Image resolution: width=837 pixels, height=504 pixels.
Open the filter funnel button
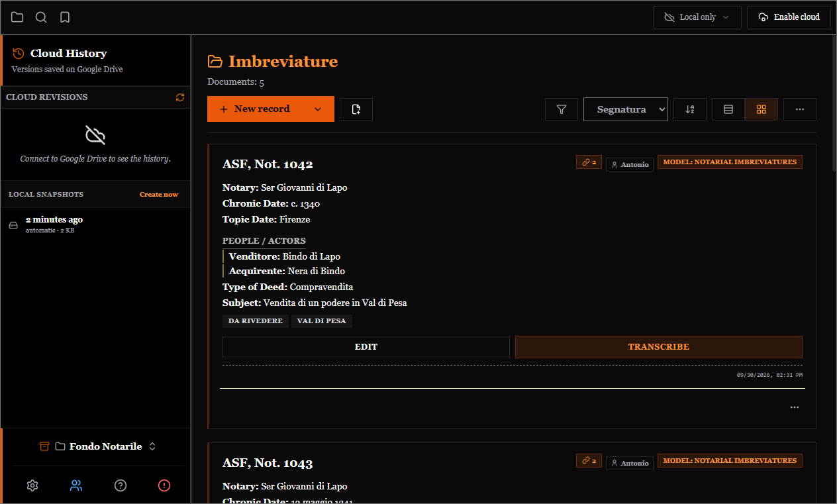coord(562,109)
